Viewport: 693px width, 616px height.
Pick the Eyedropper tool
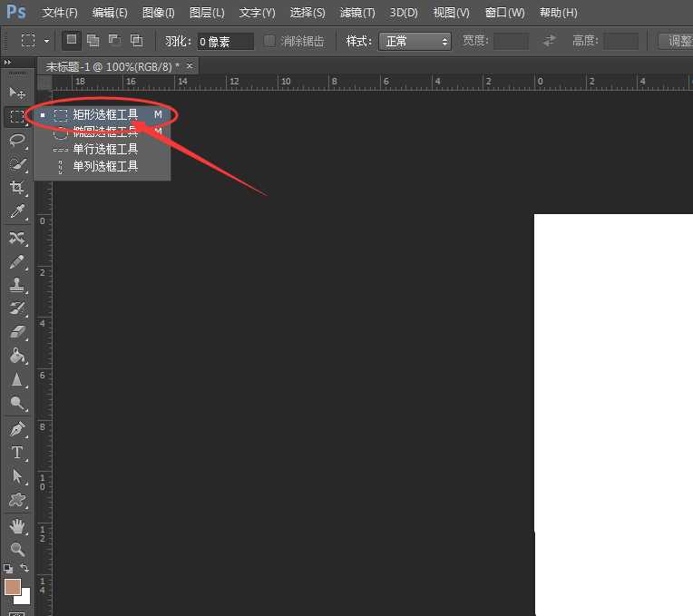[17, 212]
